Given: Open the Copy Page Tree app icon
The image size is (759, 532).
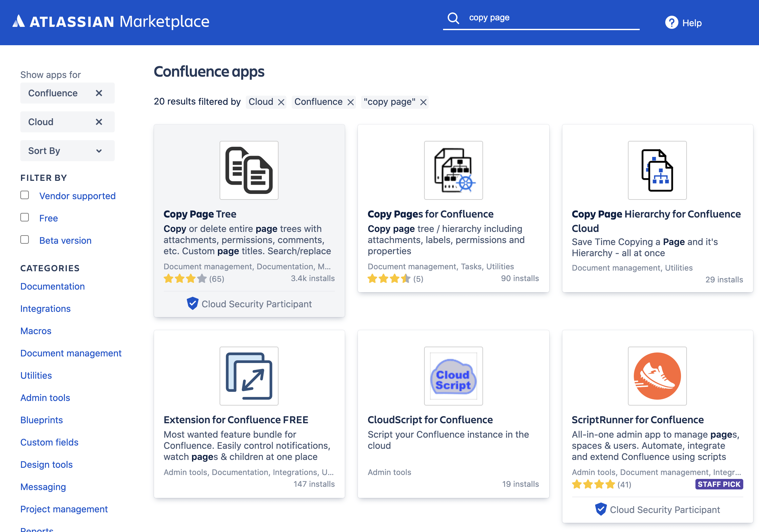Looking at the screenshot, I should coord(249,170).
